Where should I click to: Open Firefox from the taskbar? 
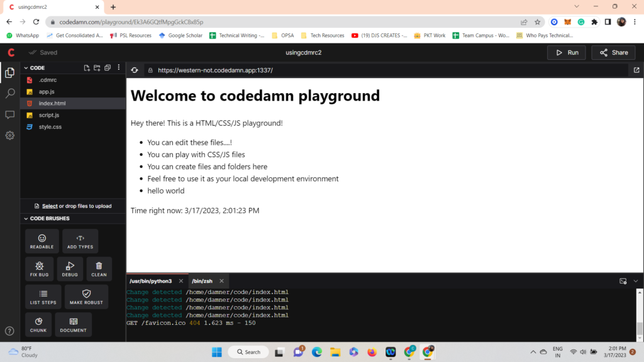click(372, 352)
